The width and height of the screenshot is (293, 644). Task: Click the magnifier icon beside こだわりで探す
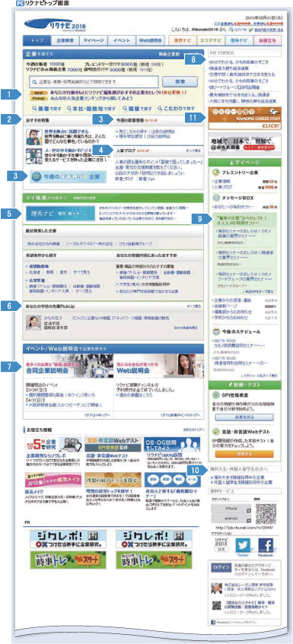[159, 109]
